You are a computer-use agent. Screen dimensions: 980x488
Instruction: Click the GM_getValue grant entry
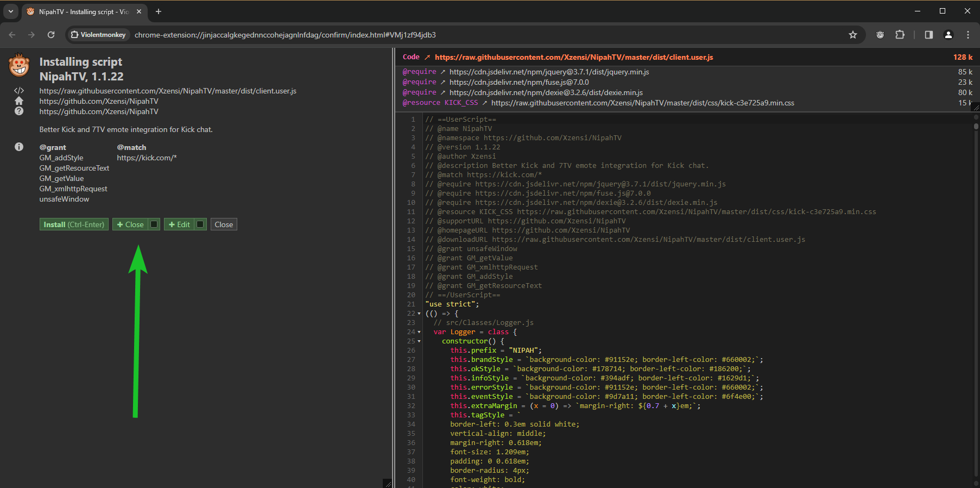[x=61, y=178]
